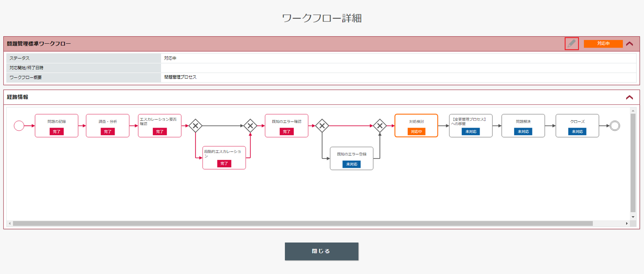
Task: Click the right arrow of horizontal scrollbar
Action: tap(627, 223)
